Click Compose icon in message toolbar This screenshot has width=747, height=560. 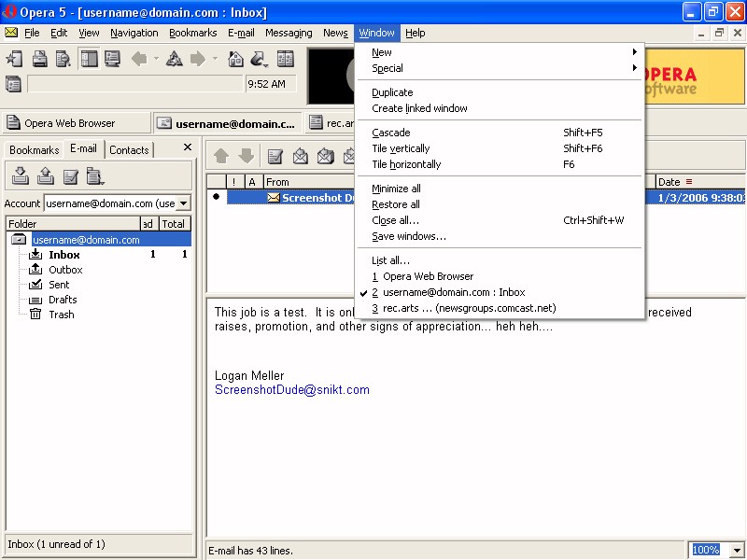click(275, 156)
